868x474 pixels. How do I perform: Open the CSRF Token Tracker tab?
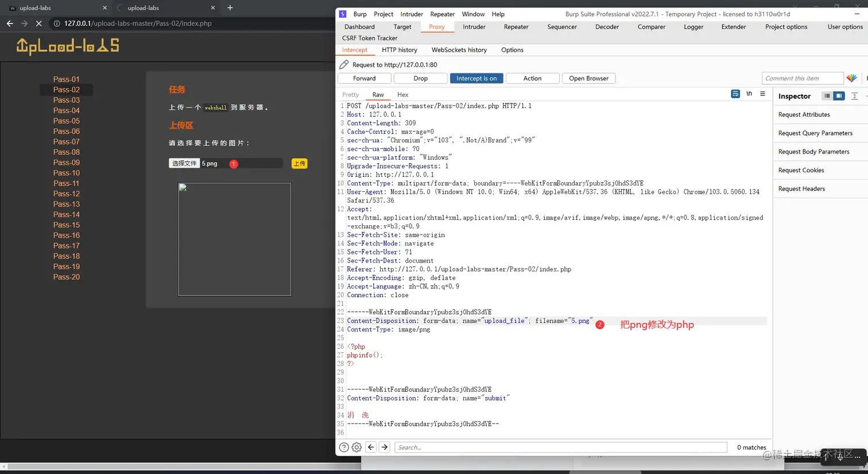370,38
